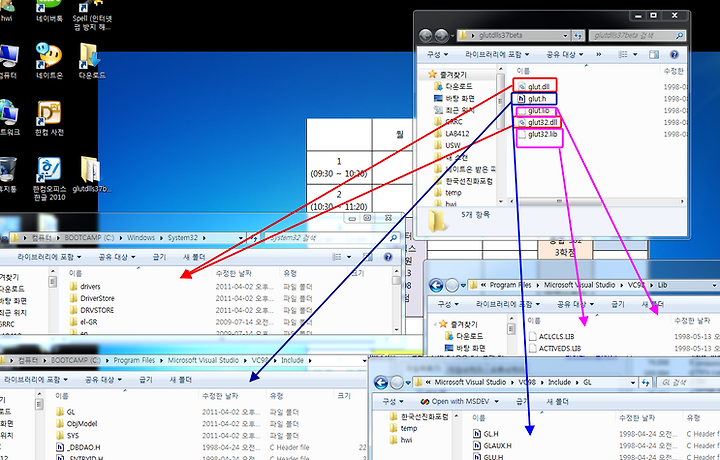Click Back arrow in glutdlls37beta window

(x=426, y=35)
